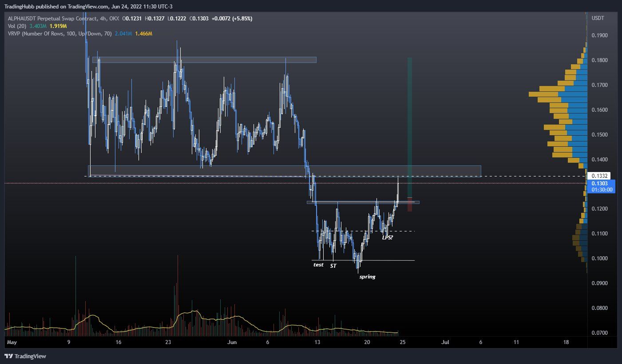Select the 'ST' label on chart

click(x=333, y=266)
